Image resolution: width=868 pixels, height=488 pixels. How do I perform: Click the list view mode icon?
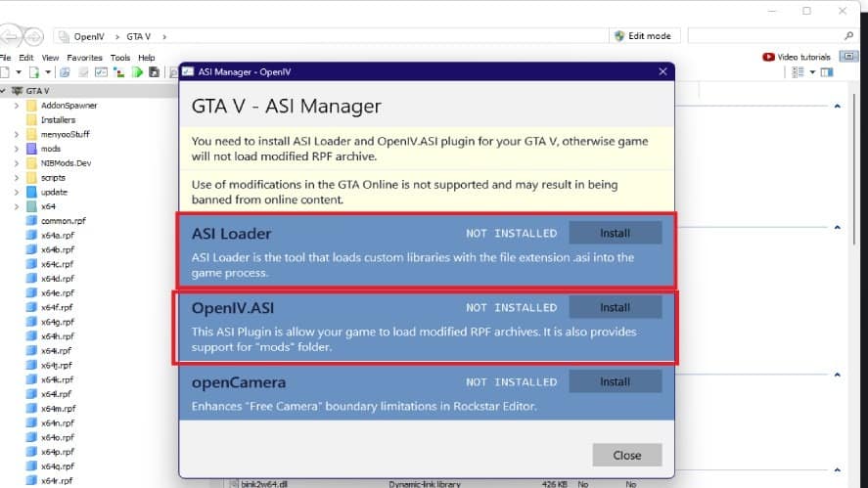click(x=798, y=72)
